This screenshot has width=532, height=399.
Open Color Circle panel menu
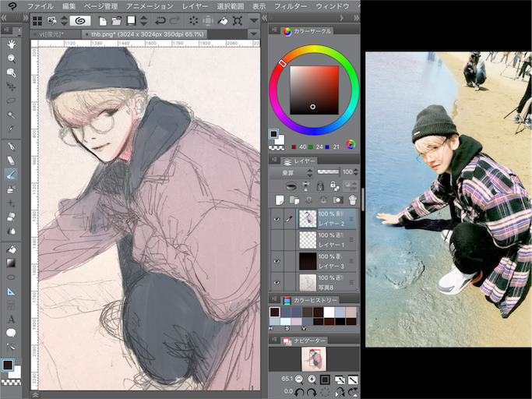click(x=274, y=30)
